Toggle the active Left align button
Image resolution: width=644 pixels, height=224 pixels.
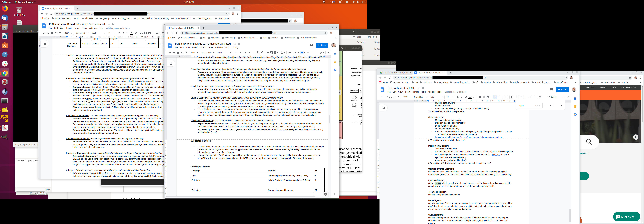tap(494, 97)
